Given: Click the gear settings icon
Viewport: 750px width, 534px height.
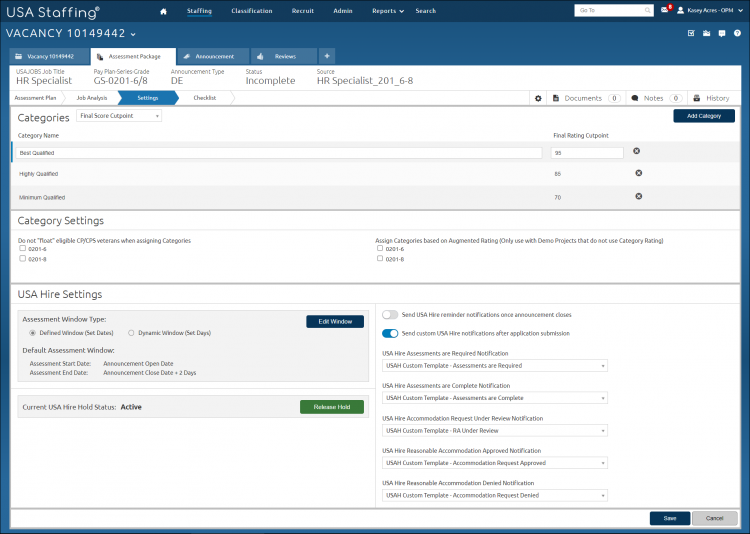Looking at the screenshot, I should pos(538,98).
